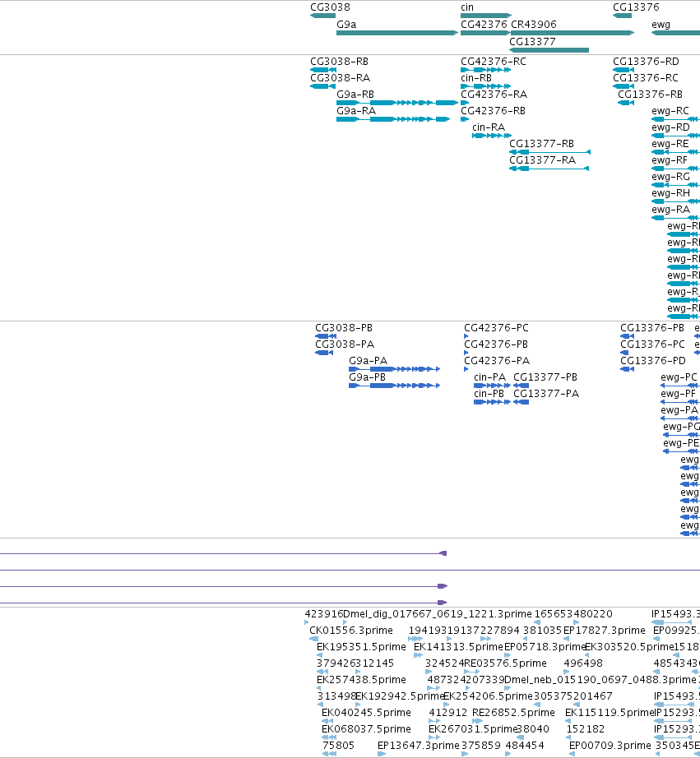Click the CG3038 gene label
700x758 pixels.
pos(330,7)
